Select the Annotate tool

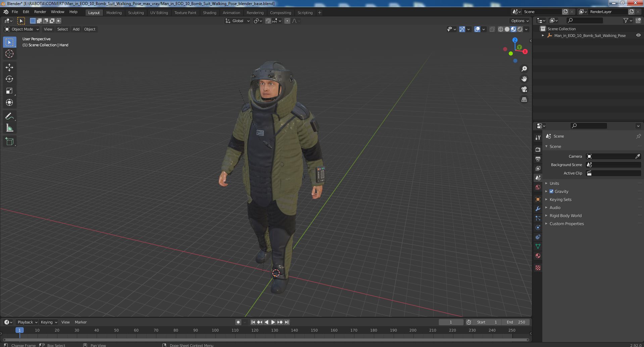coord(9,116)
